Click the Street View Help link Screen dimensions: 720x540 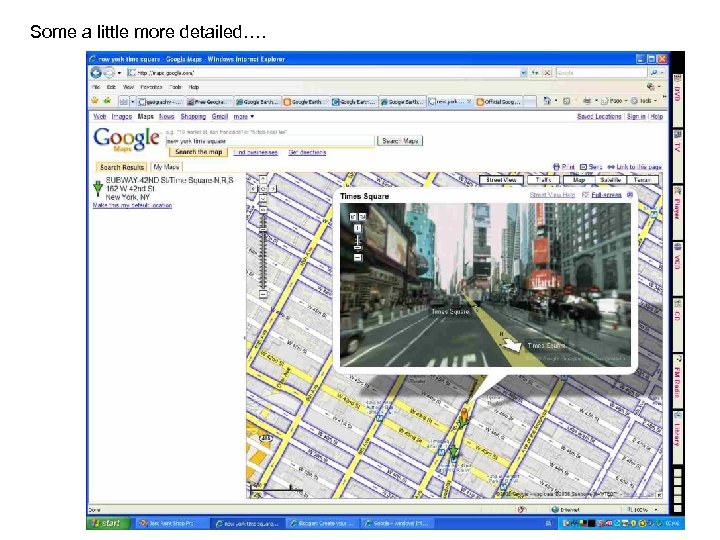pyautogui.click(x=552, y=195)
